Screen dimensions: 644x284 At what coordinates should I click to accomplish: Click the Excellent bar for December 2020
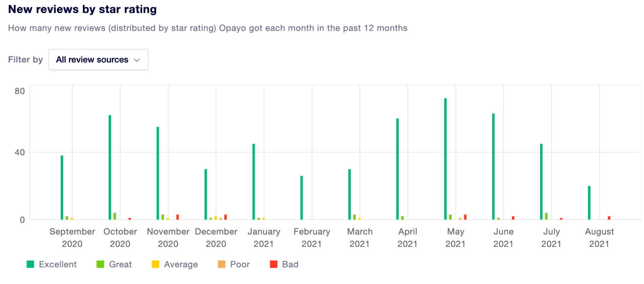tap(206, 194)
